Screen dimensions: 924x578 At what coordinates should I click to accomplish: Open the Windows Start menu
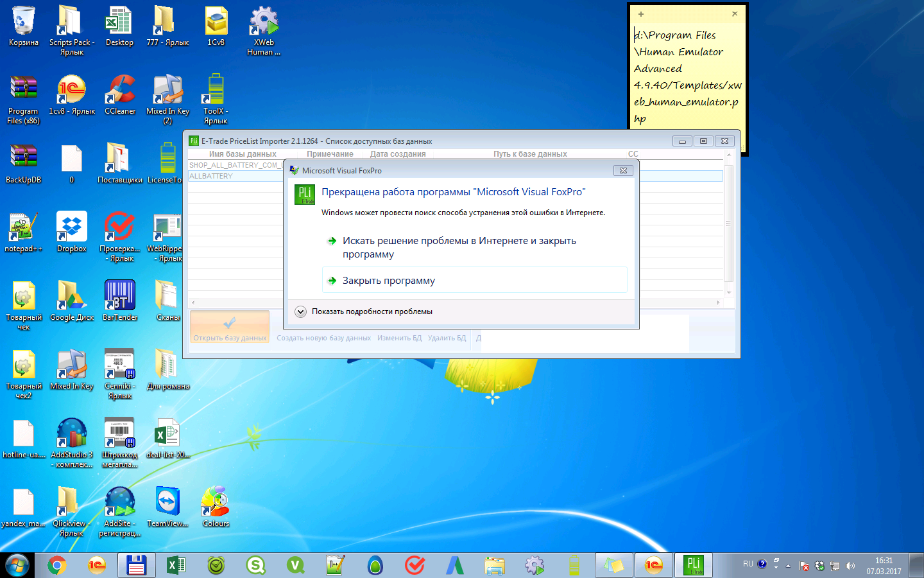tap(17, 565)
